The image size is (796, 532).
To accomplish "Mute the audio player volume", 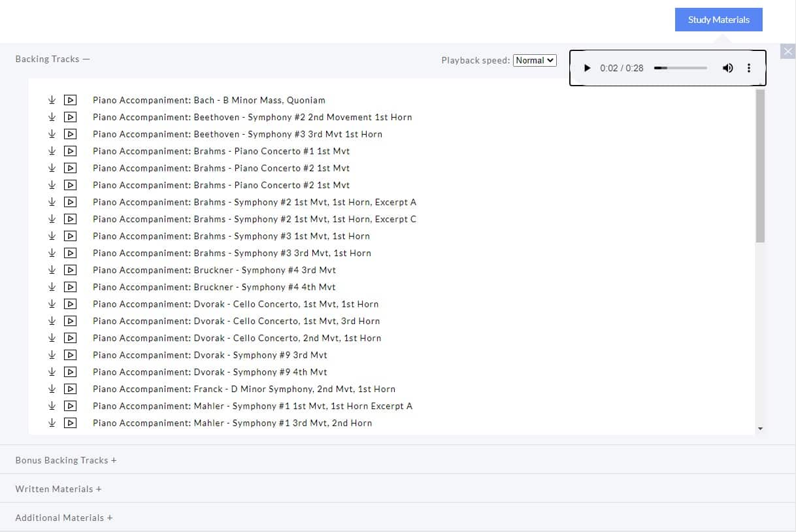I will click(727, 68).
